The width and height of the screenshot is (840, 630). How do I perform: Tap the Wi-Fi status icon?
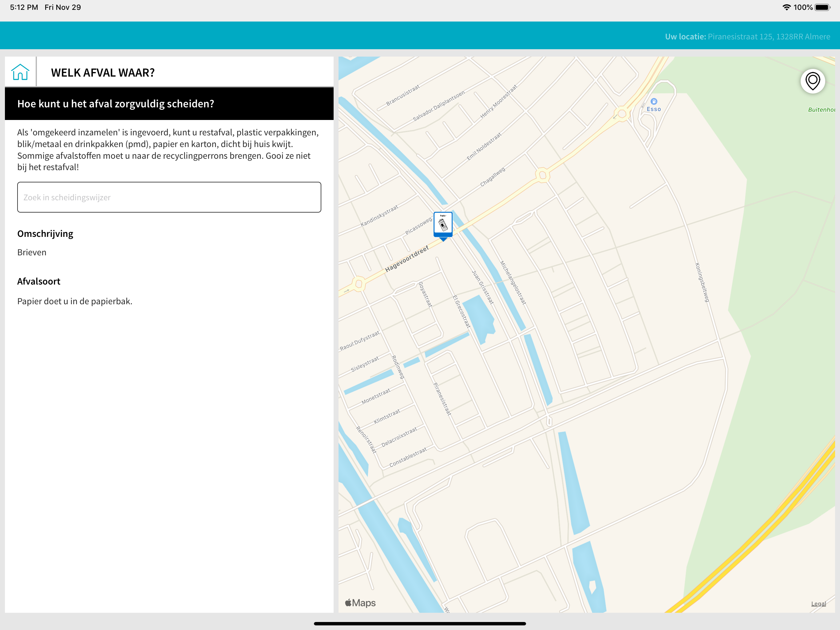[x=787, y=7]
